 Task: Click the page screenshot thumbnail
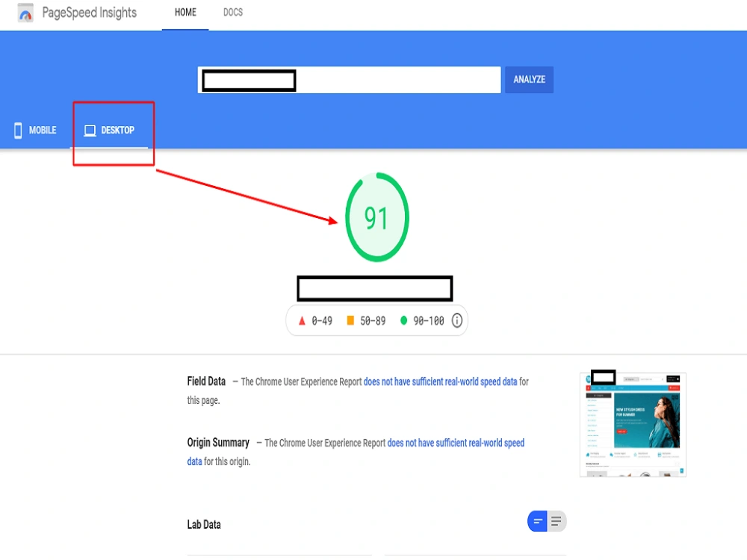coord(633,425)
